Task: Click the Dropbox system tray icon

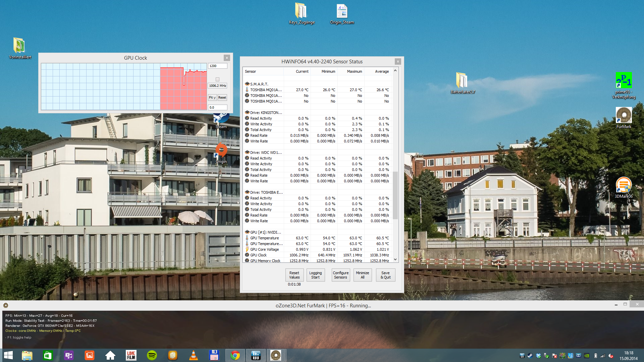Action: (538, 356)
